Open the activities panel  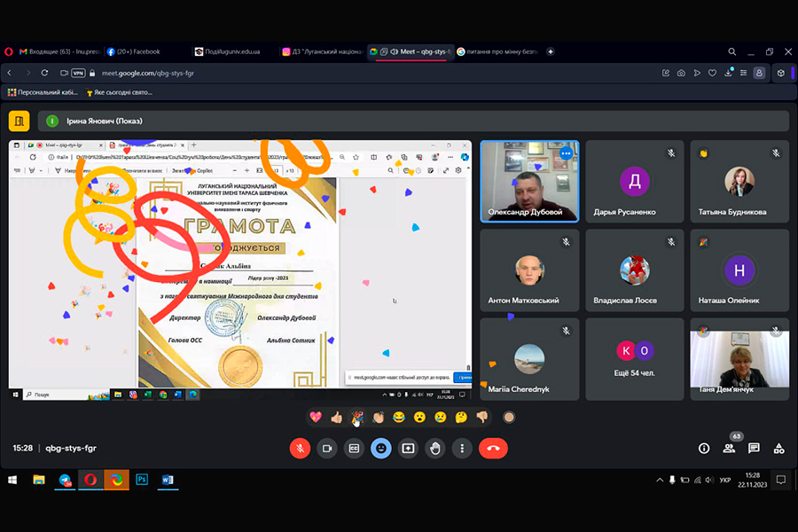pyautogui.click(x=779, y=449)
